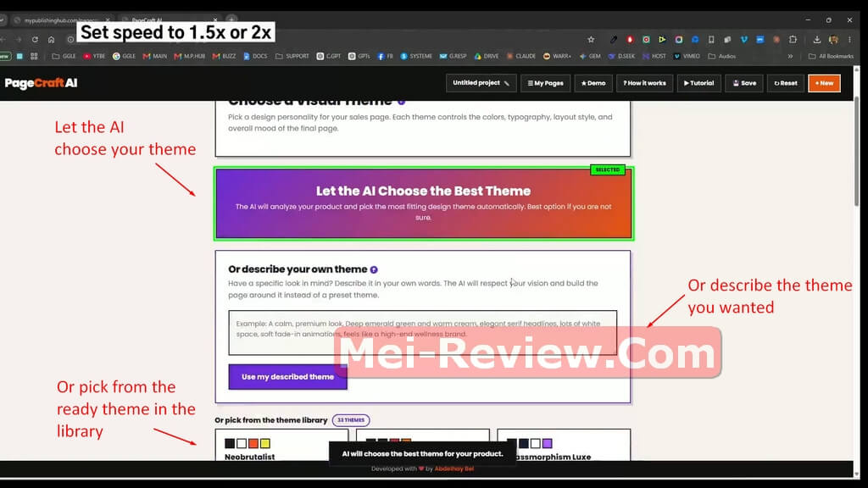868x488 pixels.
Task: Open the All Bookmarks folder
Action: [831, 56]
